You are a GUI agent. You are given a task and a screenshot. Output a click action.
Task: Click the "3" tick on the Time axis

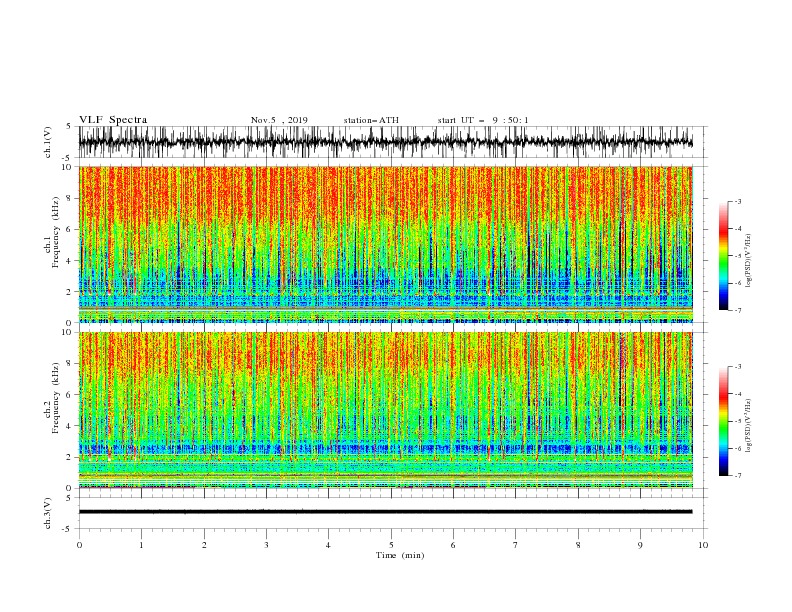click(x=266, y=545)
